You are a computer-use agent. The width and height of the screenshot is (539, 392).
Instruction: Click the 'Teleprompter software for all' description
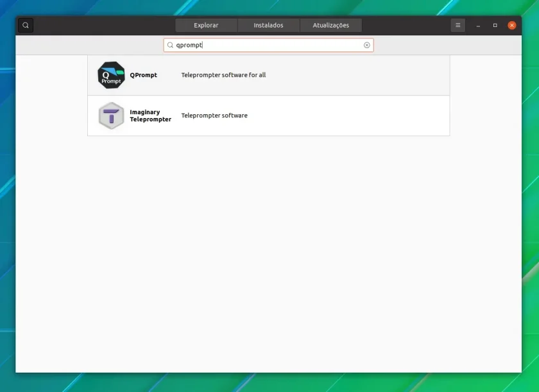223,75
